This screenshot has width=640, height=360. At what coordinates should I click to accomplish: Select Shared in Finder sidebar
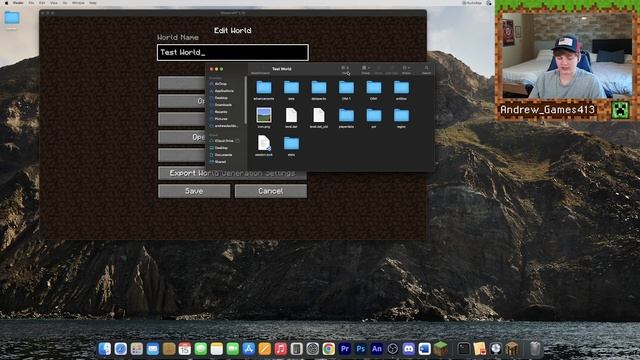[x=220, y=162]
